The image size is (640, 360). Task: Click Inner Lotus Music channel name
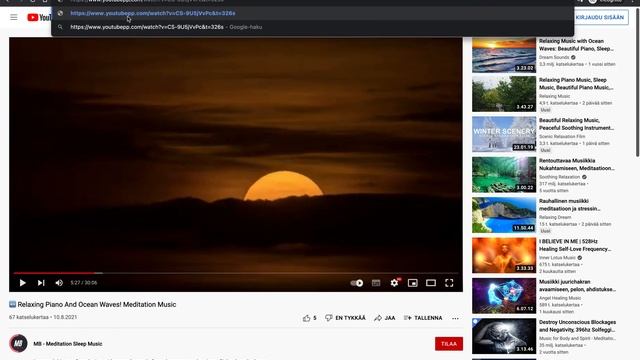point(557,258)
